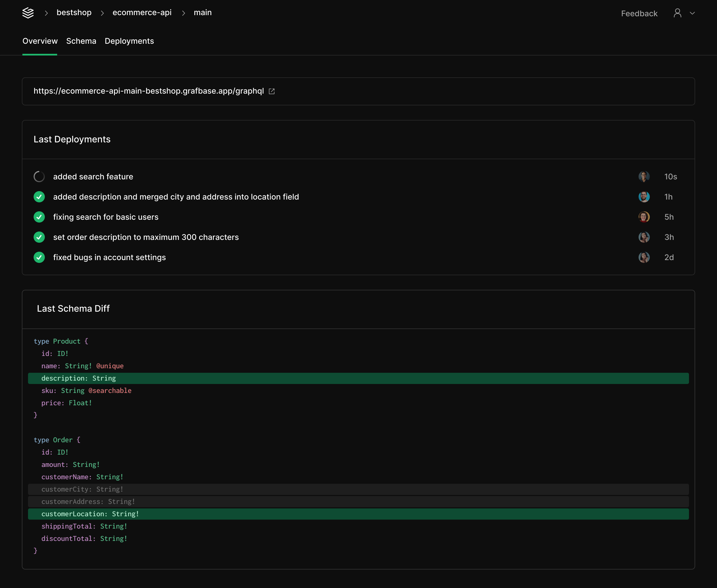Click author avatar on 10s deployment
717x588 pixels.
[x=644, y=177]
